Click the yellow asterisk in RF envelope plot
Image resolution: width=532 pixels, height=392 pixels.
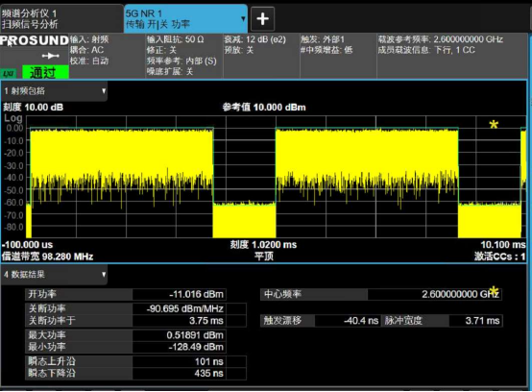click(494, 125)
